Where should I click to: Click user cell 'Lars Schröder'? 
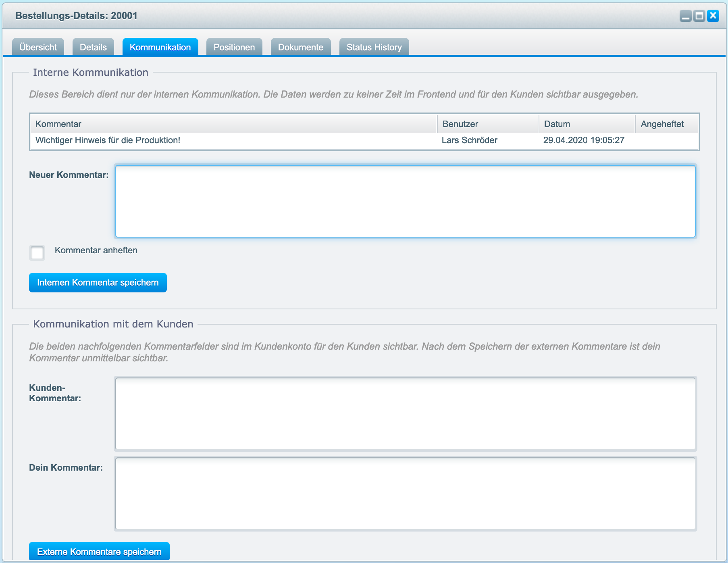(x=470, y=140)
